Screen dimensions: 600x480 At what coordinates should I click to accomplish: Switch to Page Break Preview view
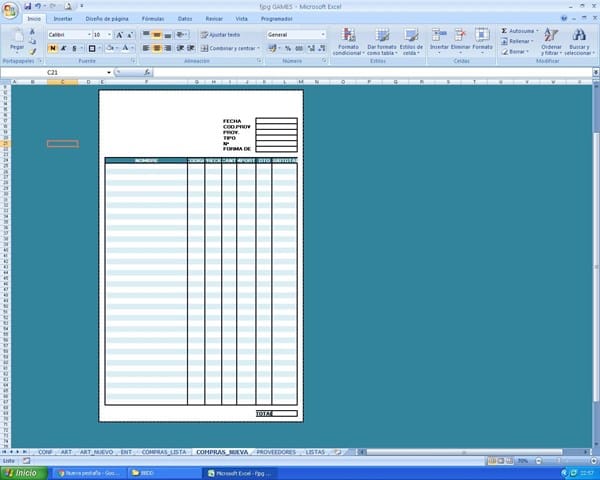[509, 461]
